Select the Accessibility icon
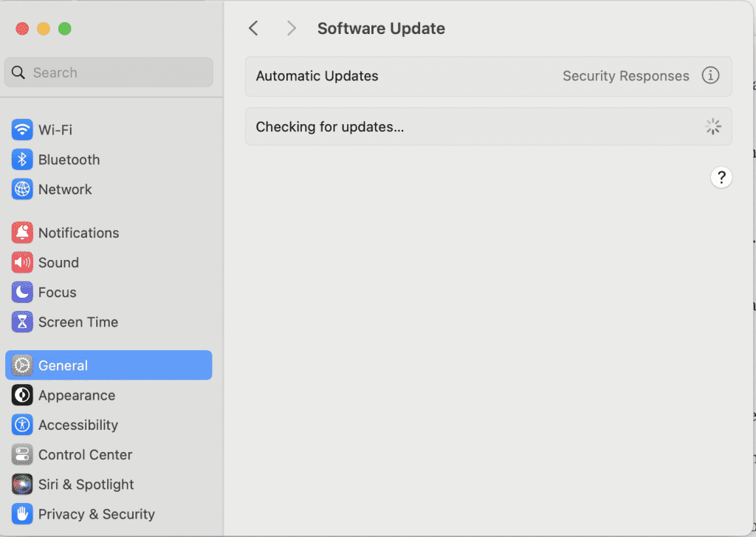Screen dimensions: 756x537 (x=22, y=425)
